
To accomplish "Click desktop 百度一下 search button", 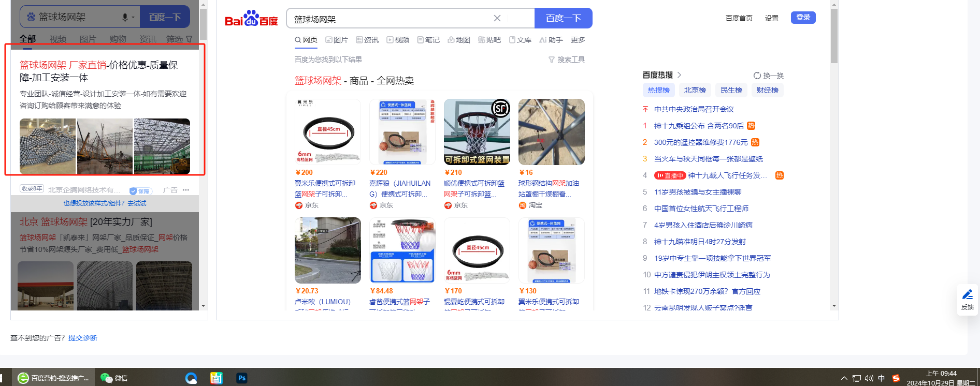I will [x=564, y=18].
